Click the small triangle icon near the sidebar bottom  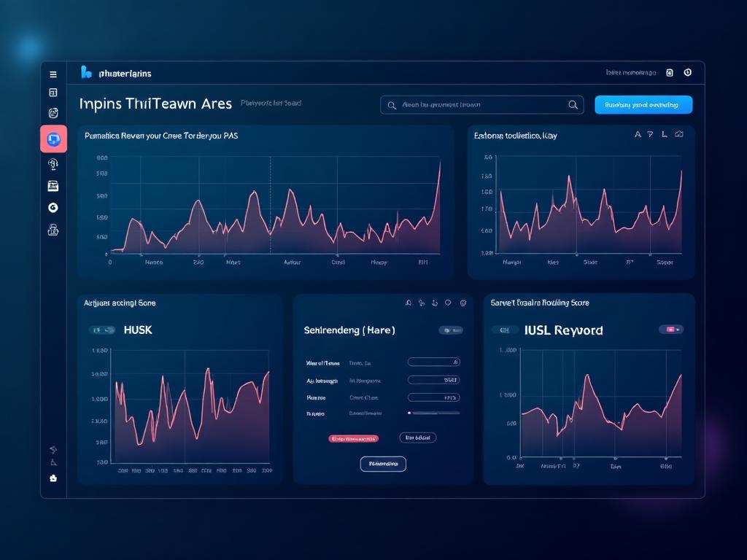[x=54, y=462]
